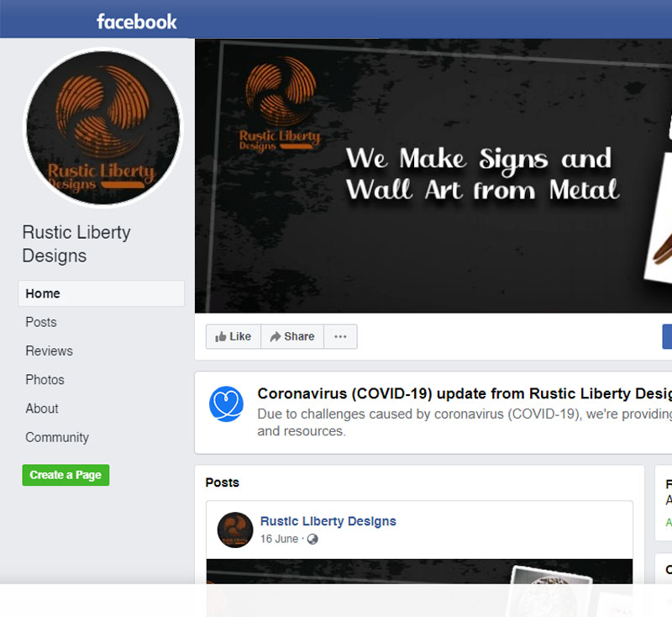Select Home in the left sidebar
This screenshot has height=617, width=672.
43,293
